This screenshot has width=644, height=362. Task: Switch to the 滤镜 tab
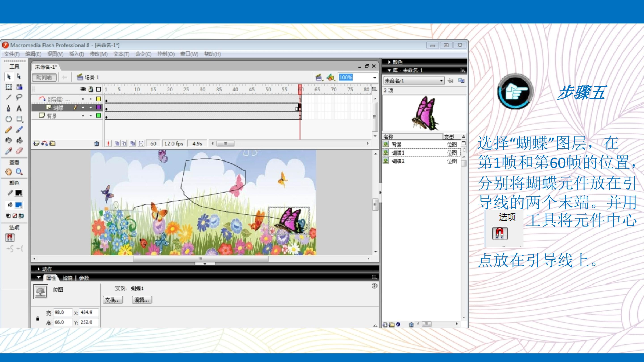pyautogui.click(x=67, y=278)
